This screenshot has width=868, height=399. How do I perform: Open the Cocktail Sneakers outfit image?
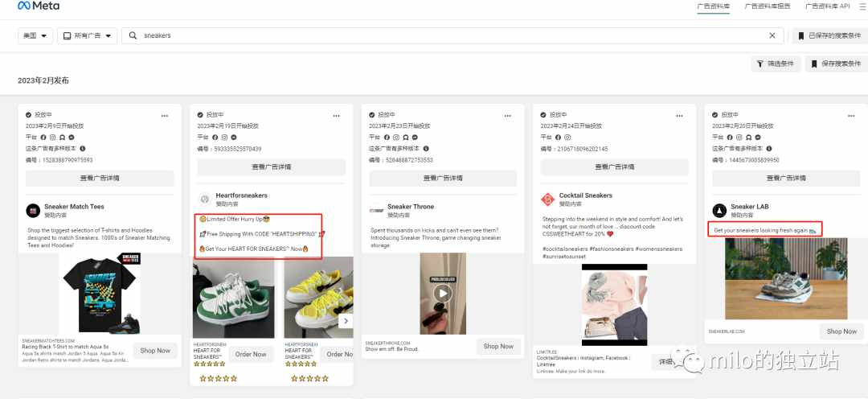click(615, 305)
